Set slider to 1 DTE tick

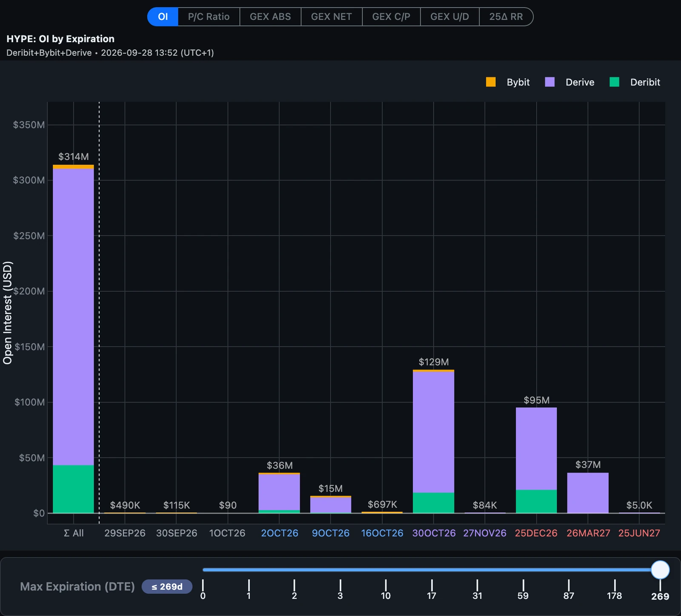[x=249, y=589]
